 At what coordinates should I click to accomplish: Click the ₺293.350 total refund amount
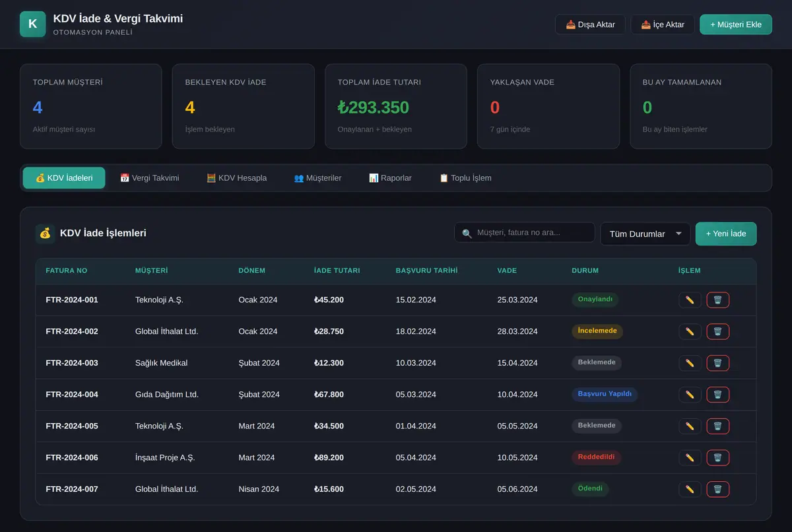(374, 108)
